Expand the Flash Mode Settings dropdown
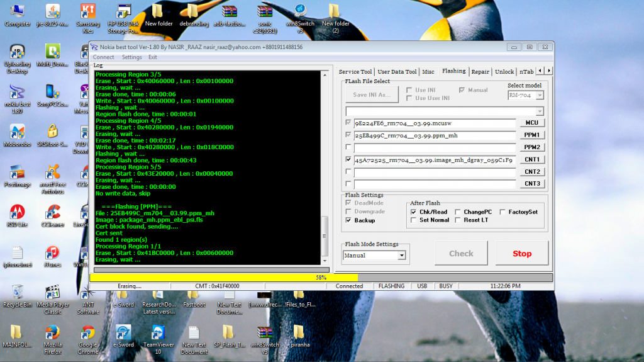This screenshot has width=644, height=362. click(x=402, y=256)
